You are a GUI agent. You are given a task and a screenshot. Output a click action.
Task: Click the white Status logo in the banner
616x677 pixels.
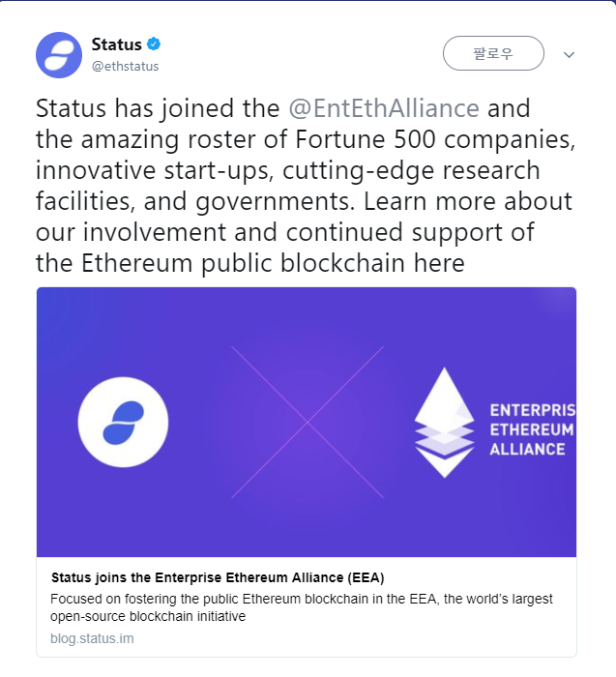(x=123, y=422)
